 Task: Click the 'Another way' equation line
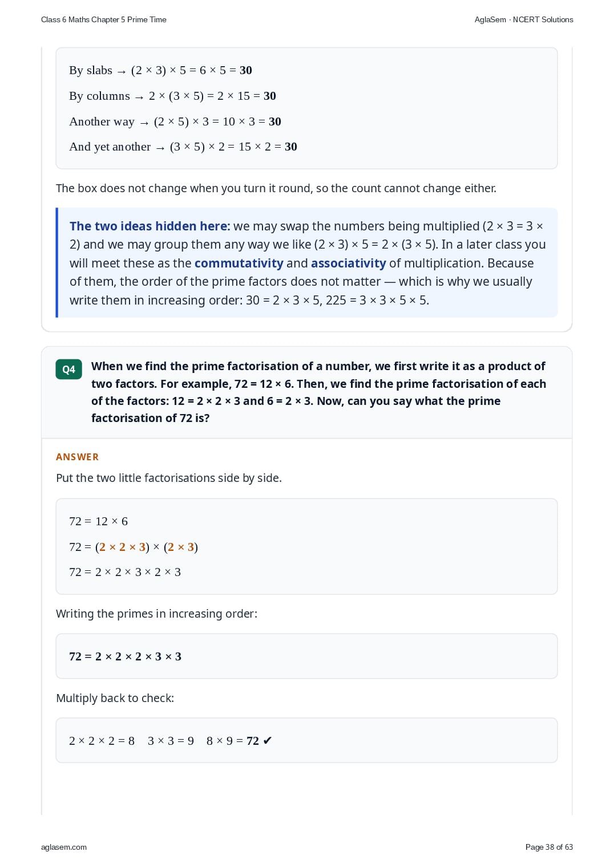(175, 121)
